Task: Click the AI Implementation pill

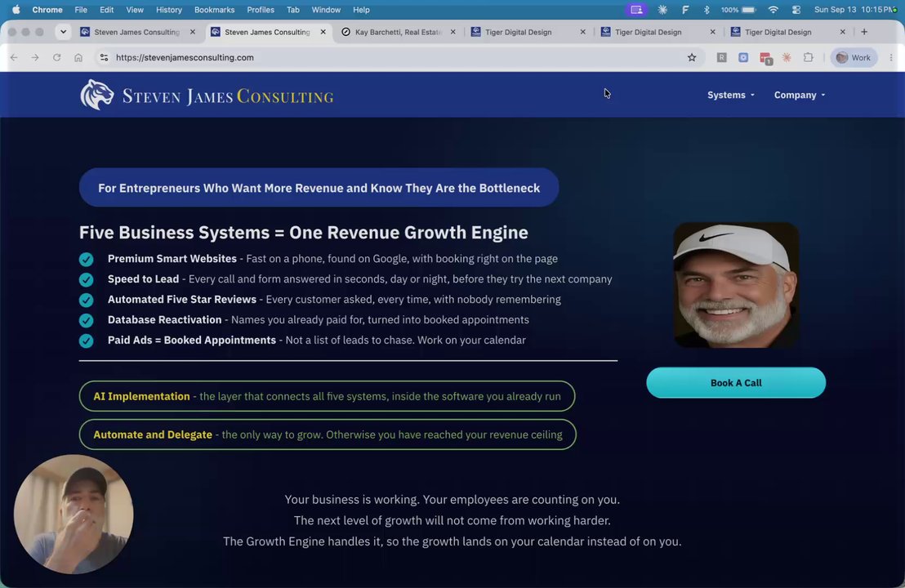Action: tap(328, 396)
